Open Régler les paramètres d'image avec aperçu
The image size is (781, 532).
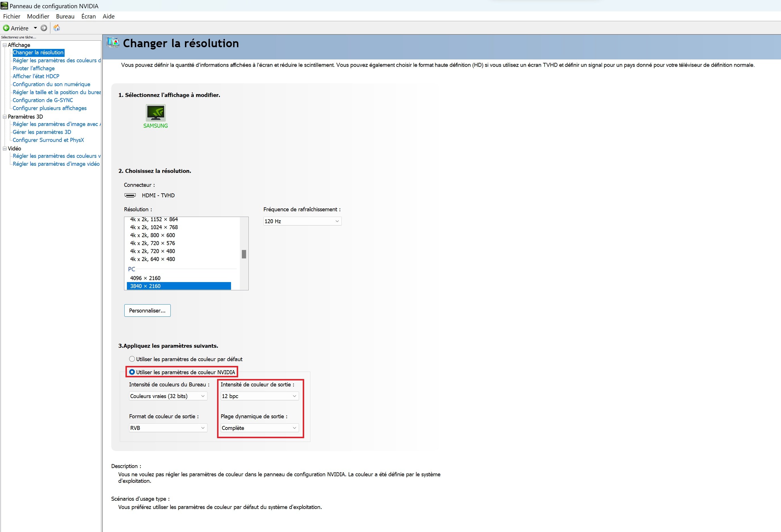(56, 124)
